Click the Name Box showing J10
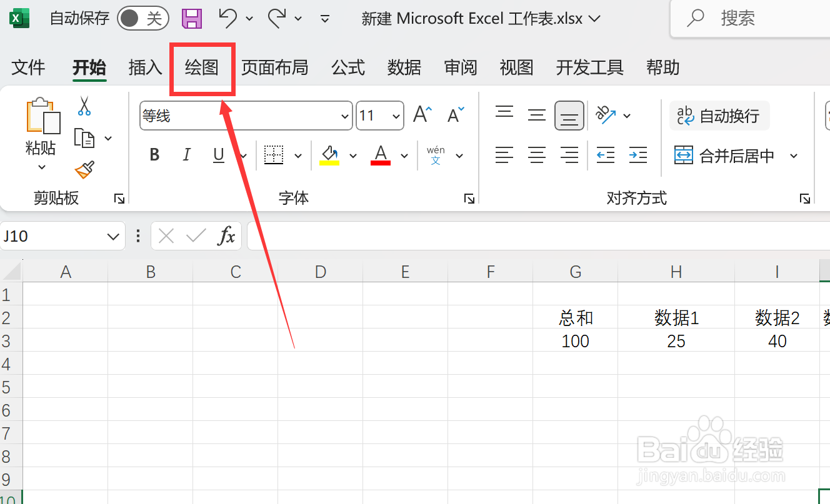The height and width of the screenshot is (504, 830). pos(56,235)
